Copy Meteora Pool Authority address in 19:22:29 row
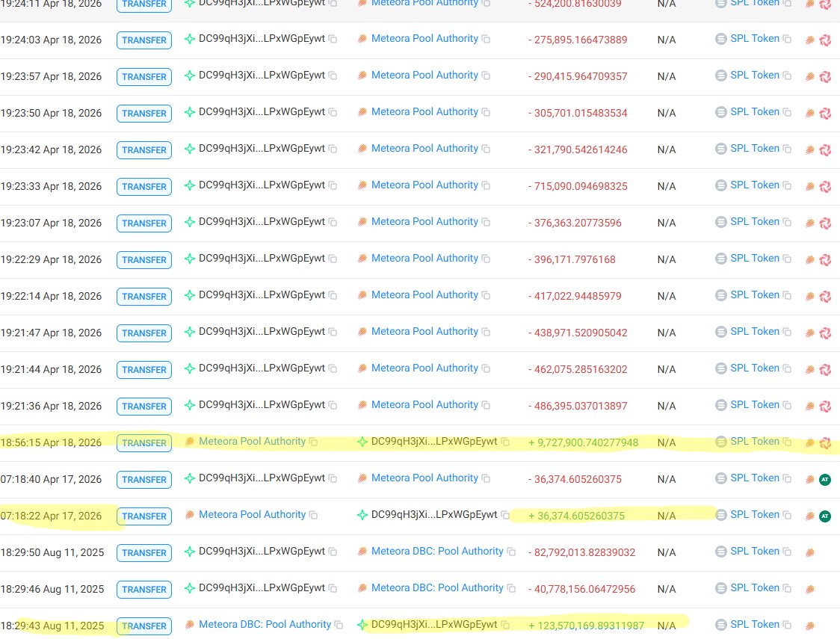The height and width of the screenshot is (639, 840). 486,259
